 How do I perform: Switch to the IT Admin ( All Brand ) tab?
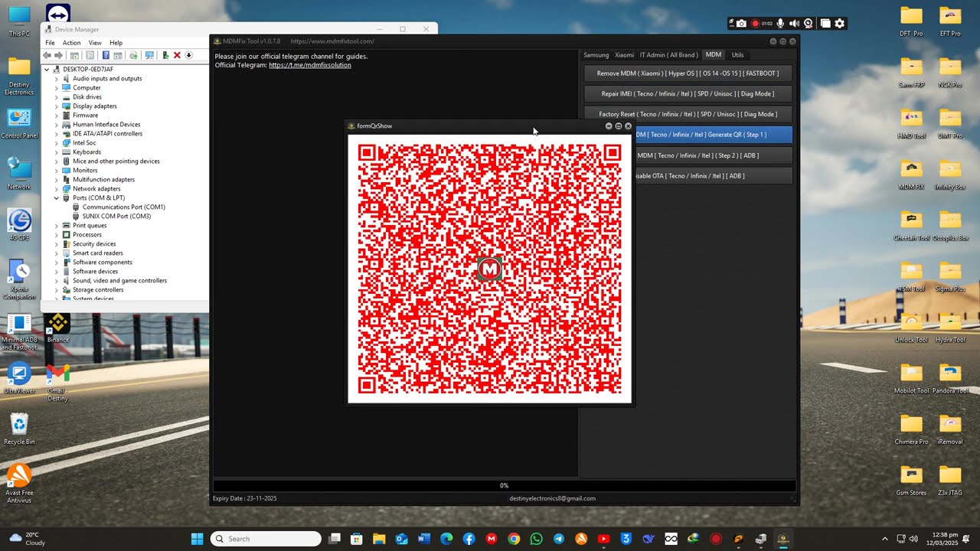[669, 55]
